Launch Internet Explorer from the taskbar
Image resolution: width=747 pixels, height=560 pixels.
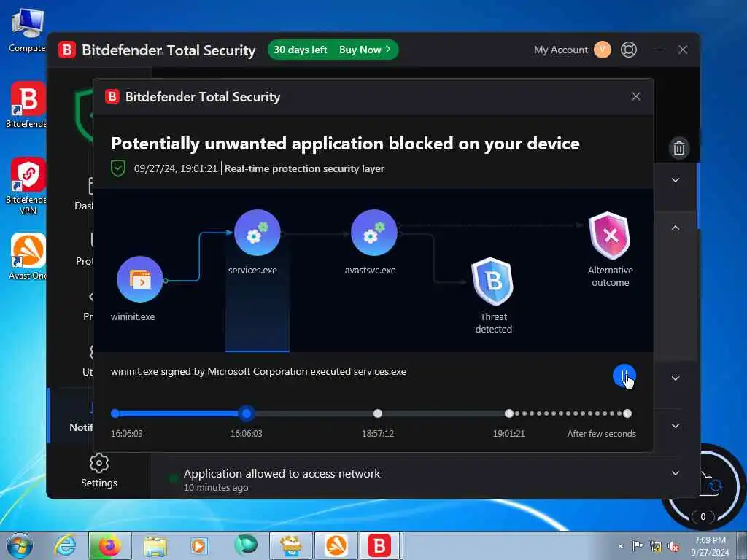[64, 545]
